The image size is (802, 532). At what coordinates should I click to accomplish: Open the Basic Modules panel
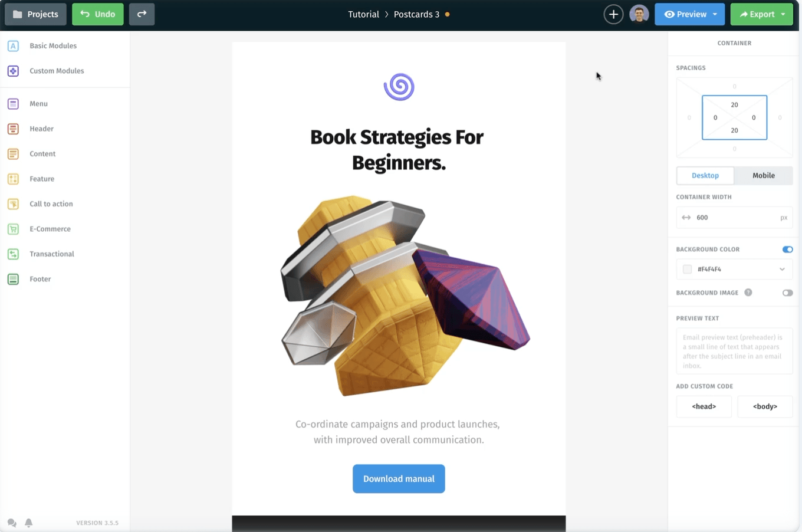click(x=52, y=45)
